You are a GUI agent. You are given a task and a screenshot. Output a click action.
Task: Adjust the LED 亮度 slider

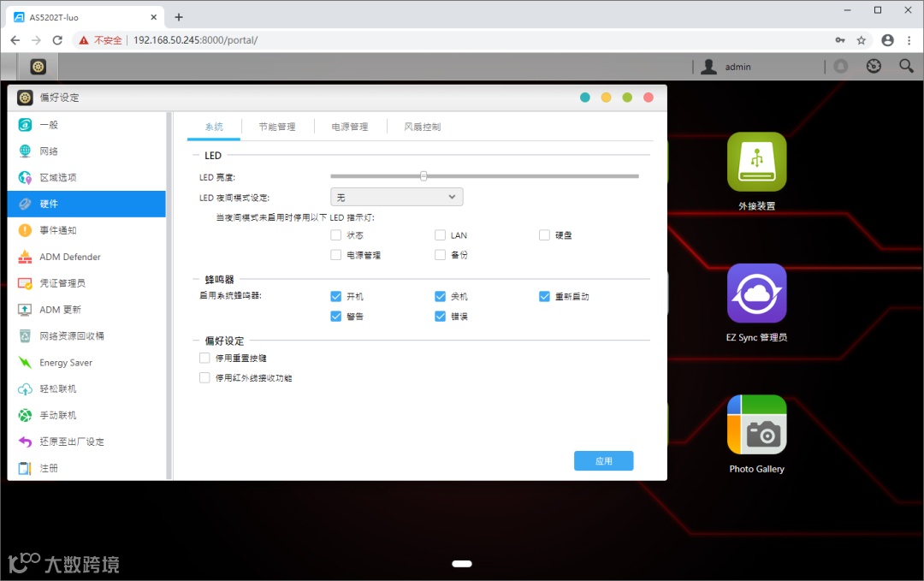[423, 175]
